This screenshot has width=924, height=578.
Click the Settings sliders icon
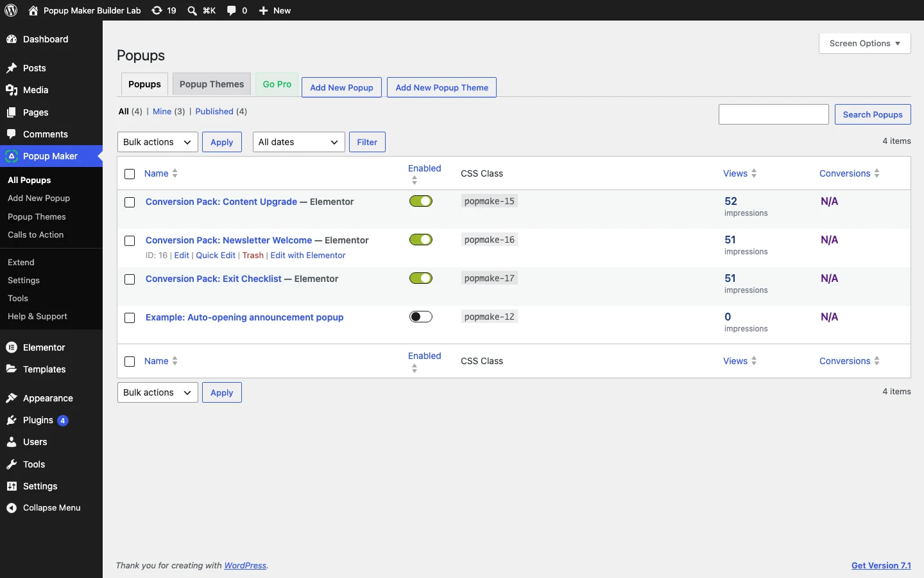click(12, 486)
